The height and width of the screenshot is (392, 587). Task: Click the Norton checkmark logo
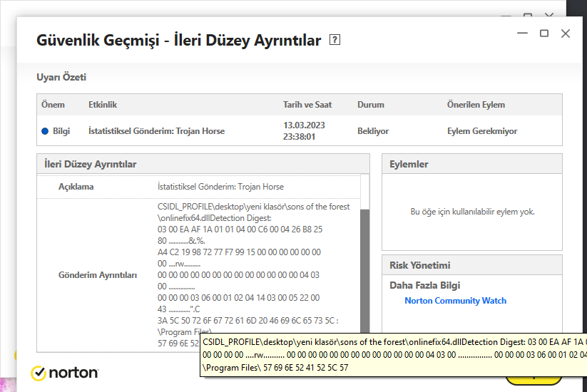[x=39, y=373]
